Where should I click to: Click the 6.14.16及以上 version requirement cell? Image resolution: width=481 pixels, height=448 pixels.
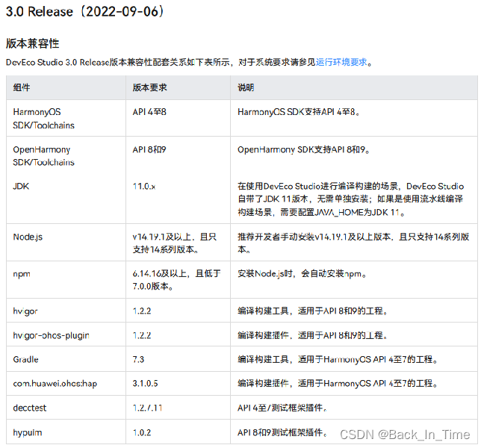pyautogui.click(x=177, y=280)
